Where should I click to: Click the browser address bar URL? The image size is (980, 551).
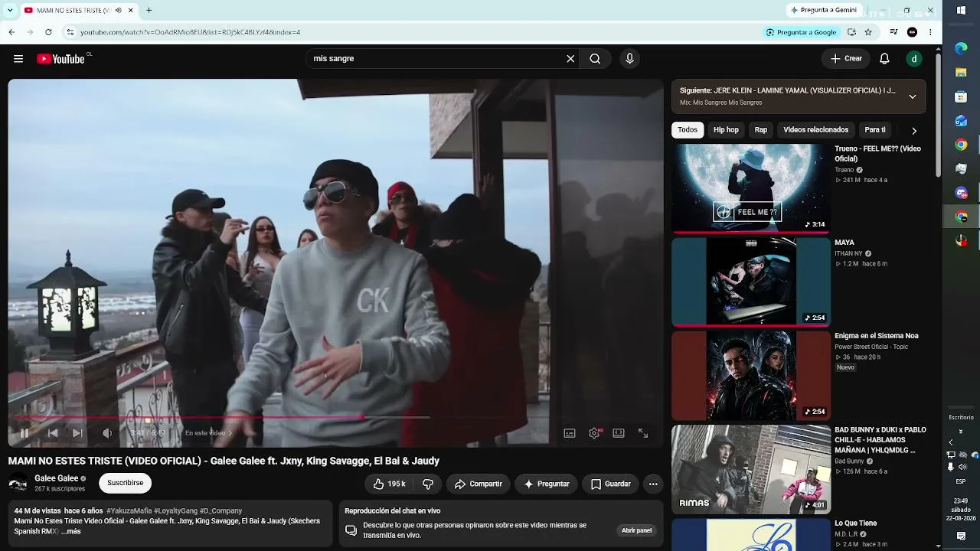(191, 32)
